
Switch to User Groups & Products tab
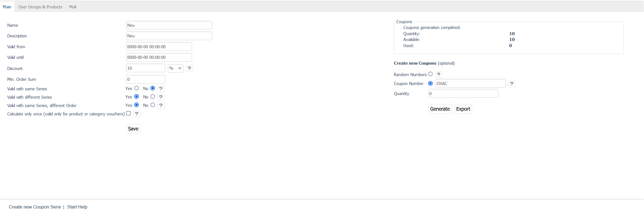(40, 7)
